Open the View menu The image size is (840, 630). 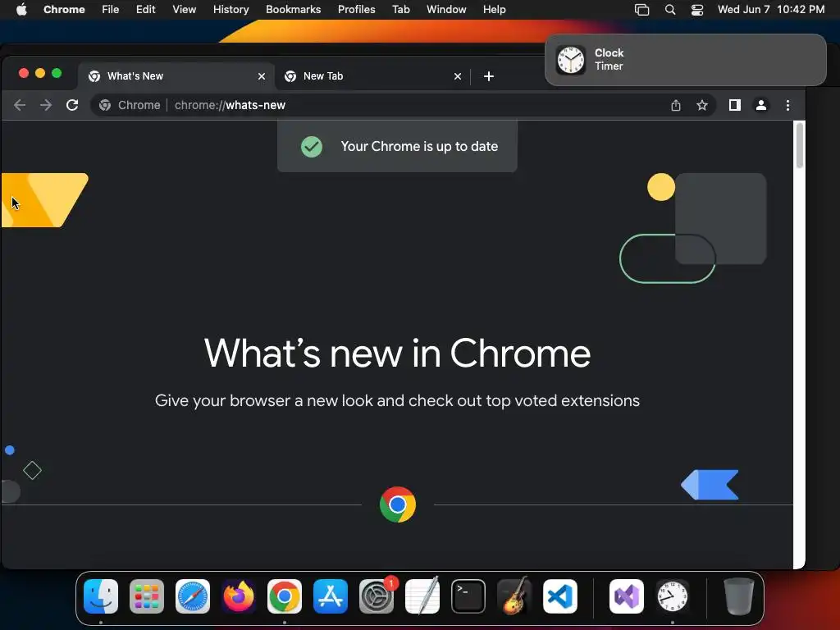(184, 9)
